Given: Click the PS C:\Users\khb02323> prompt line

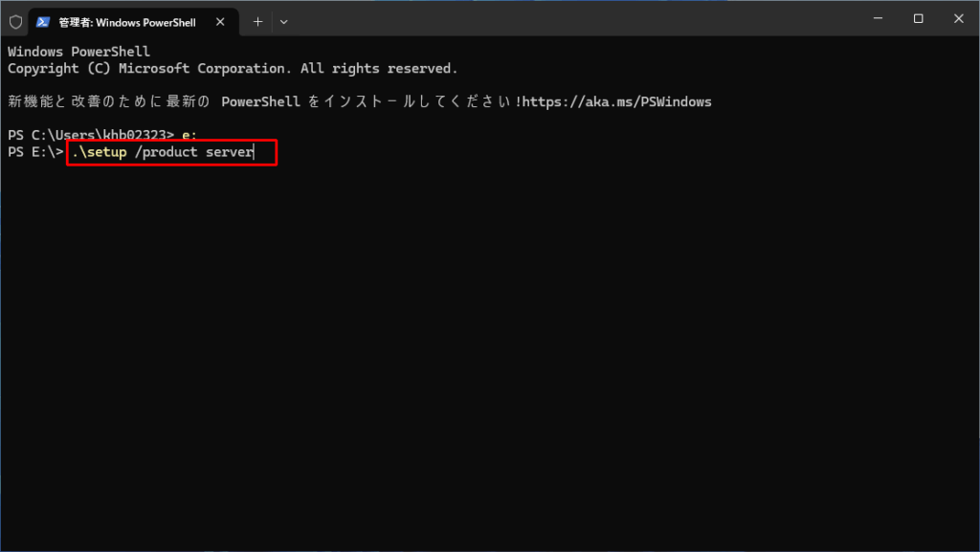Looking at the screenshot, I should point(101,135).
